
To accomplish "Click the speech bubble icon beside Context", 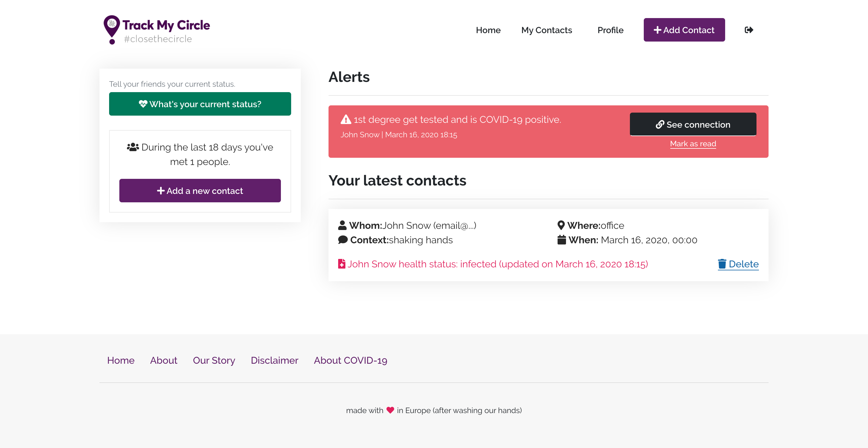I will point(343,240).
